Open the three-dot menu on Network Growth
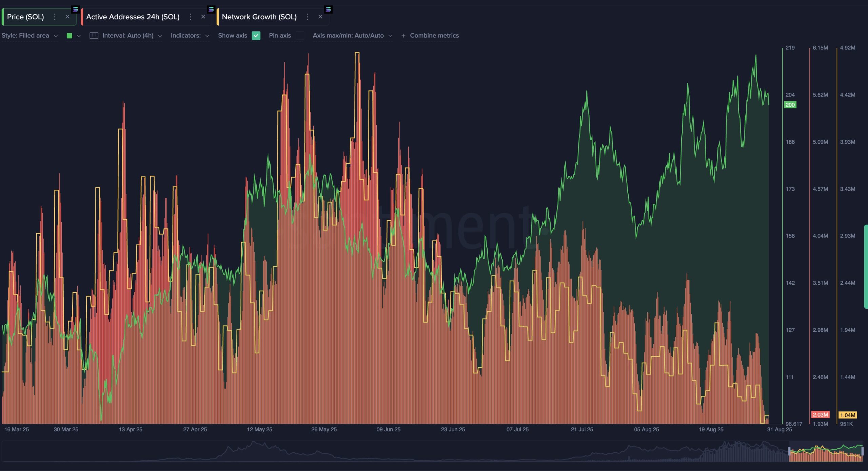868x471 pixels. pyautogui.click(x=308, y=17)
